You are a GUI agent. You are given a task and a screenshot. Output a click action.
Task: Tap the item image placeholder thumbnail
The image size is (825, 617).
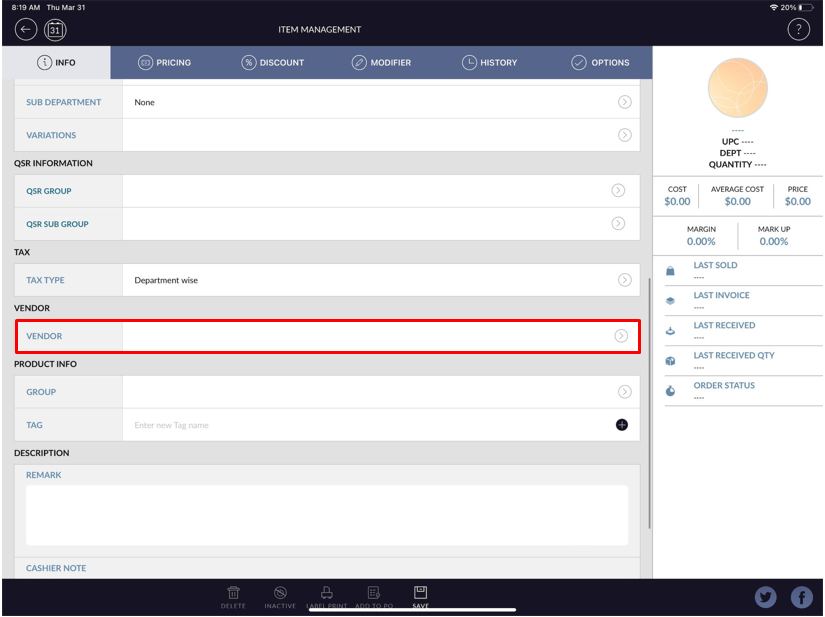(x=737, y=88)
